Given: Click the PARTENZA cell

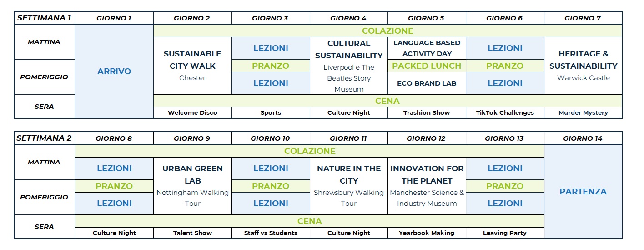Looking at the screenshot, I should coord(583,192).
